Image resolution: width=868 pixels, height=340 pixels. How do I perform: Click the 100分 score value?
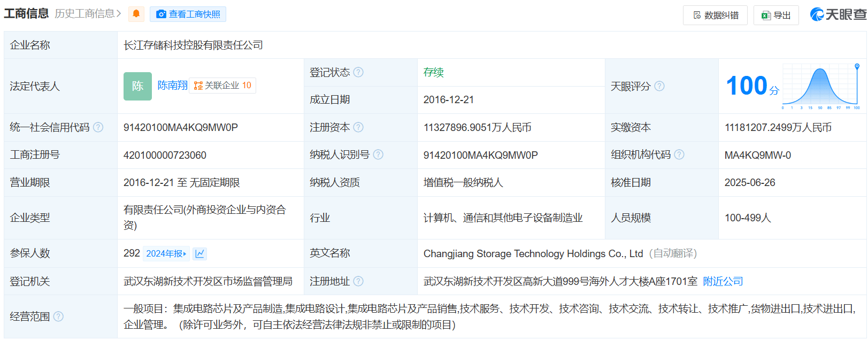tap(752, 86)
